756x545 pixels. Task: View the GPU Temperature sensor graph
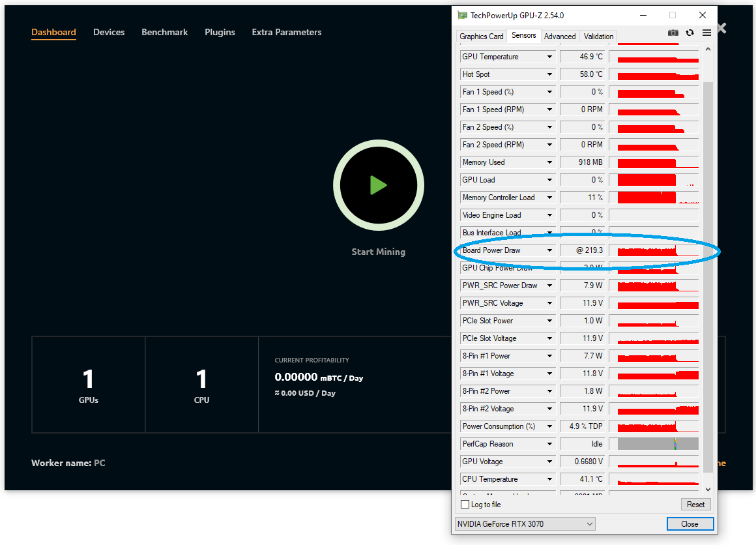(654, 56)
